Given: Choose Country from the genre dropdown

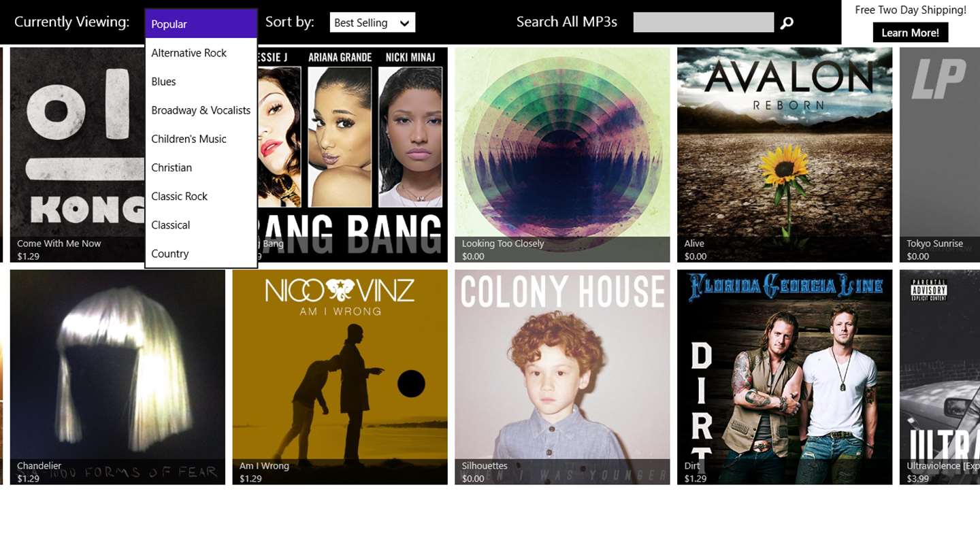Looking at the screenshot, I should tap(201, 254).
